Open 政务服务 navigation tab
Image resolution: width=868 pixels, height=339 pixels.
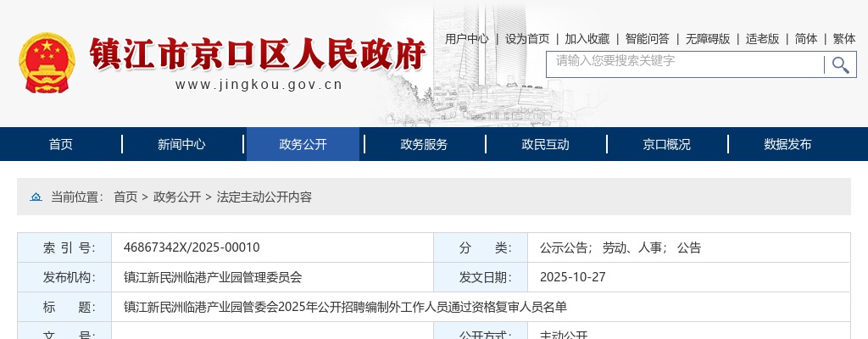pos(424,145)
